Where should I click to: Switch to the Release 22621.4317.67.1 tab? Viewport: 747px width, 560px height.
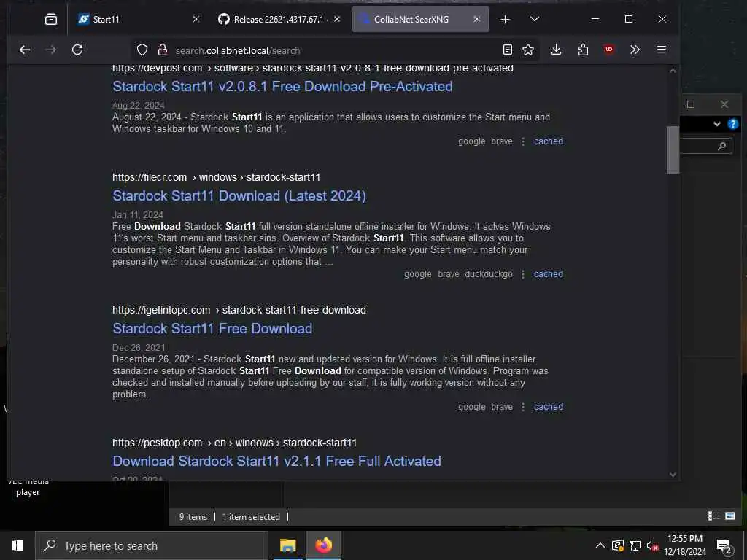(x=279, y=19)
